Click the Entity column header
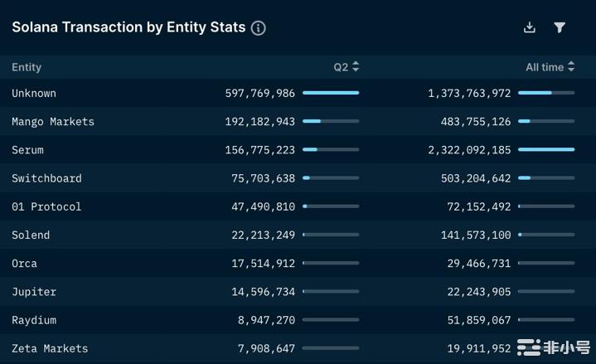 pyautogui.click(x=27, y=67)
